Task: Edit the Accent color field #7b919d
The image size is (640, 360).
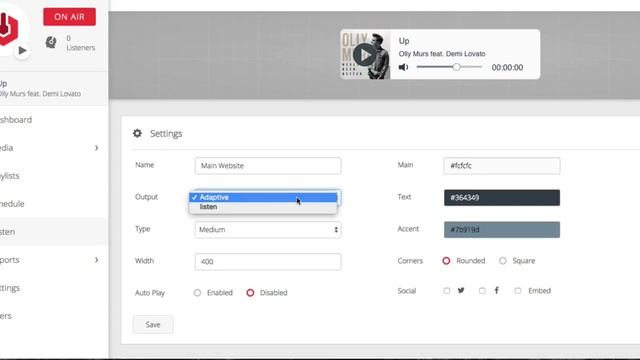Action: tap(502, 230)
